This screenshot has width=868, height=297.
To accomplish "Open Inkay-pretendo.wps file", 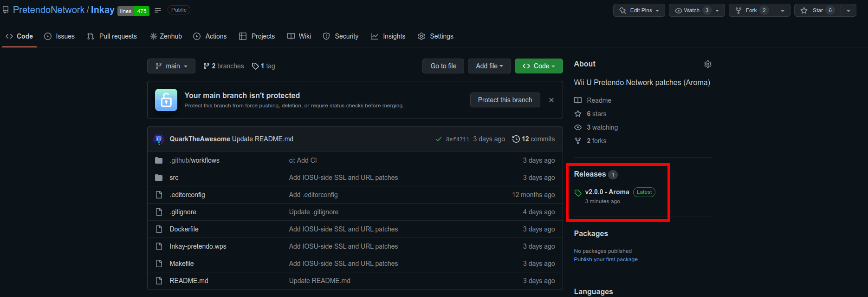I will pos(198,246).
